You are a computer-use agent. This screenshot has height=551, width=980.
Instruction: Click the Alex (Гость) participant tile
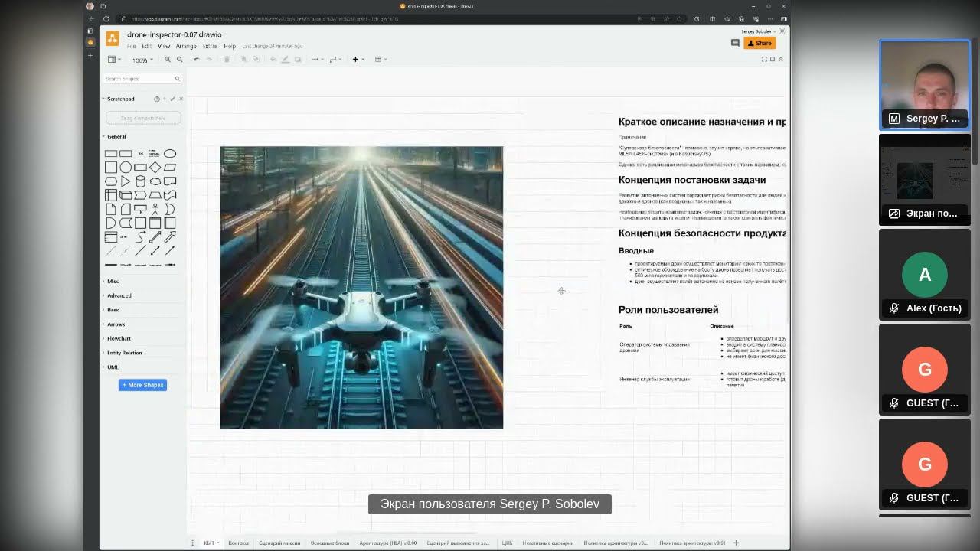point(925,275)
